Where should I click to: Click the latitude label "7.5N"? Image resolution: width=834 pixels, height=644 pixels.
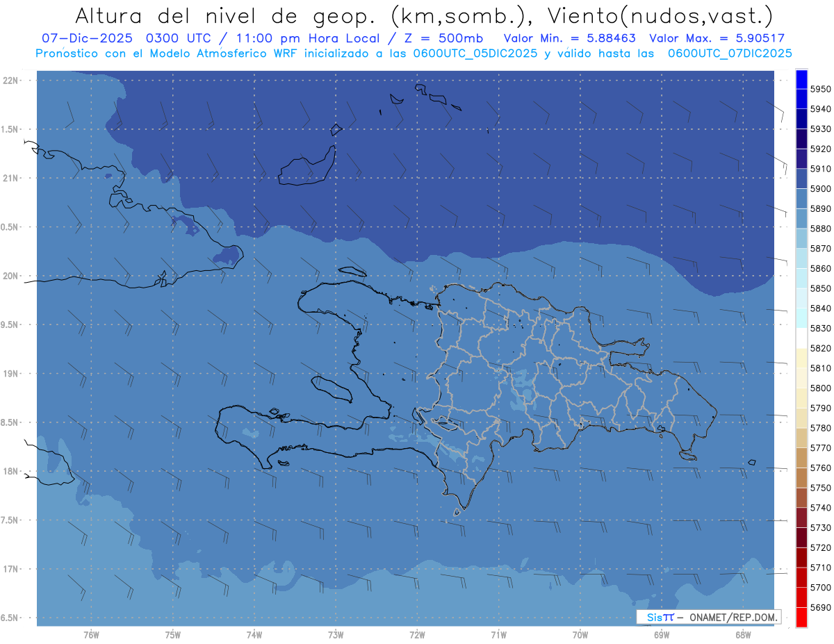(10, 520)
